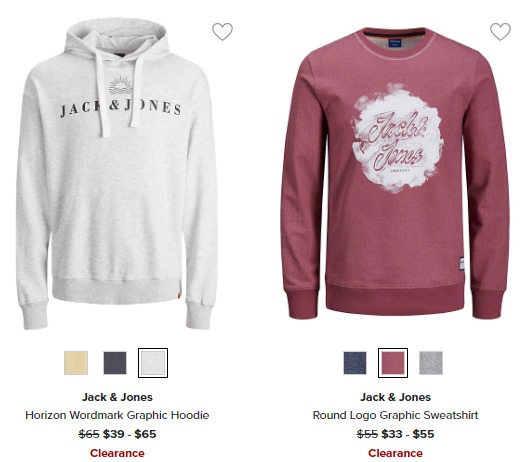The image size is (525, 462).
Task: Select the maroon sweatshirt color swatch
Action: click(393, 363)
